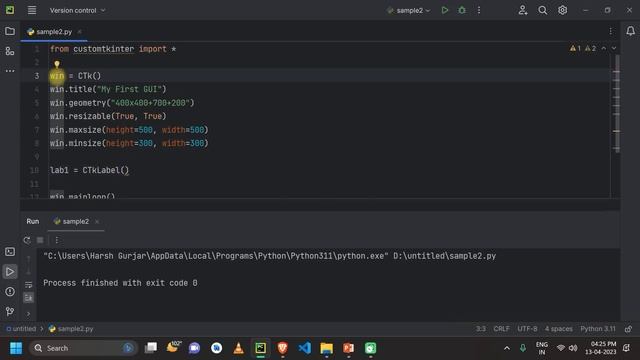Open the Run tool window icon
Viewport: 640px width, 360px height.
[x=10, y=272]
